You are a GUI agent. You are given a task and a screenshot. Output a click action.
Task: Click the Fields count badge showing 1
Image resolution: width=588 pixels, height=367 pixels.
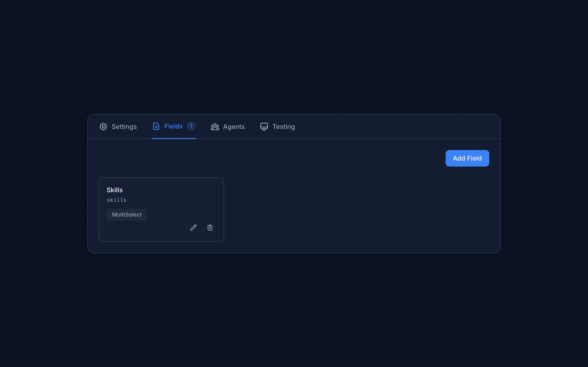pos(191,126)
